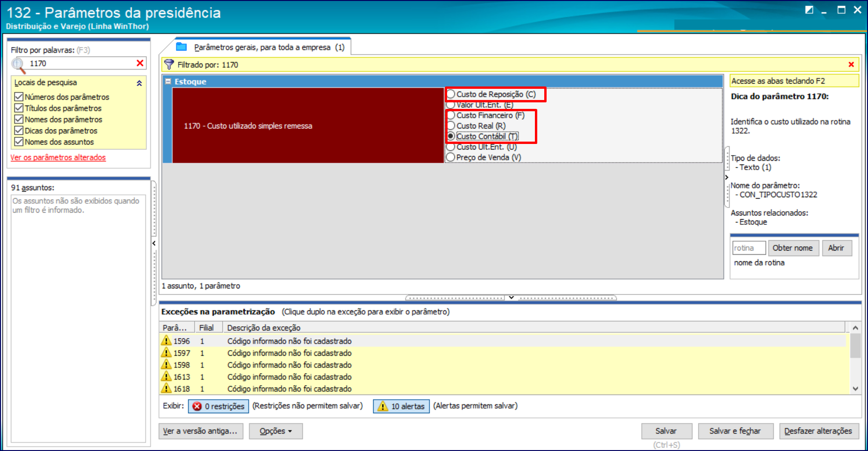Select Custo Real (R) option
868x451 pixels.
(x=451, y=126)
